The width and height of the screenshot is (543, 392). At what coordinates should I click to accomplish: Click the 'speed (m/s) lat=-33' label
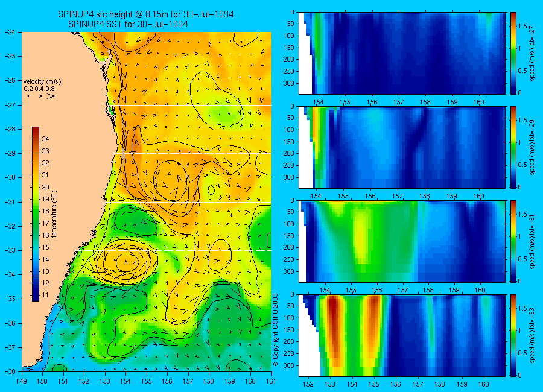coord(532,337)
